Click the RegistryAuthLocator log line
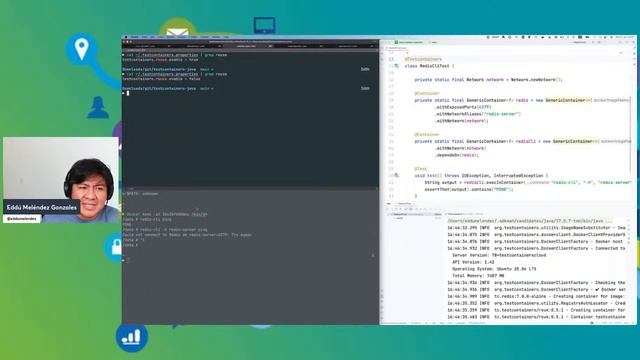Image resolution: width=640 pixels, height=360 pixels. click(x=536, y=303)
